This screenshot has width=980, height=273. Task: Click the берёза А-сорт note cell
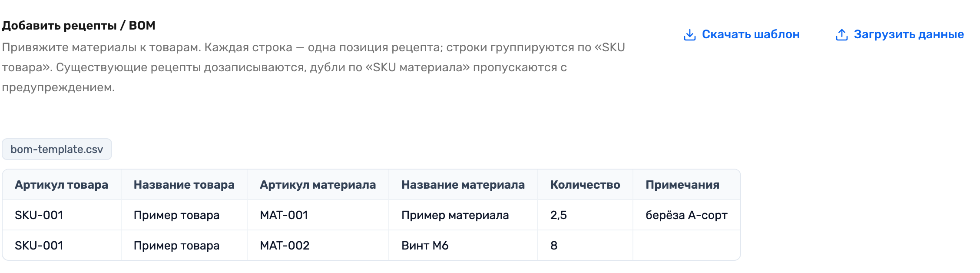[687, 215]
